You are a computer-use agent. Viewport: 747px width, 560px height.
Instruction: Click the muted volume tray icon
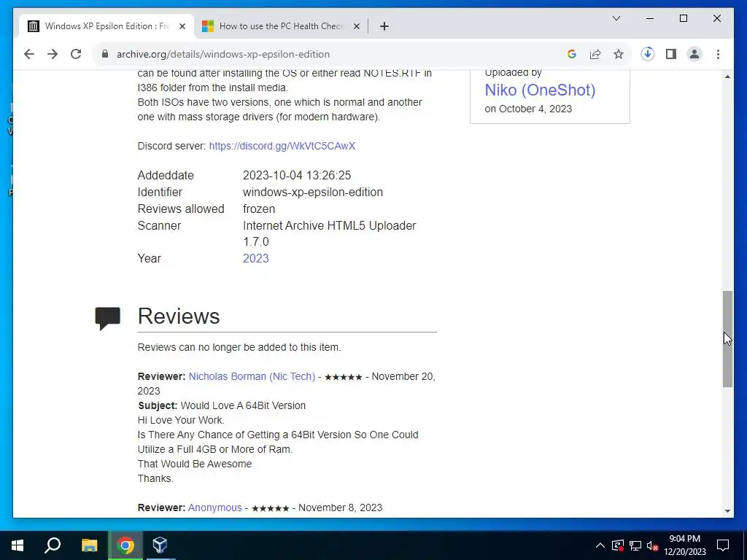(x=652, y=545)
